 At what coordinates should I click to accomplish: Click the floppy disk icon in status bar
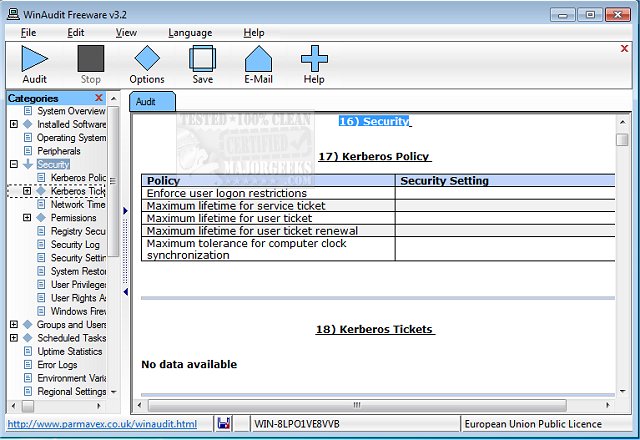coord(225,424)
